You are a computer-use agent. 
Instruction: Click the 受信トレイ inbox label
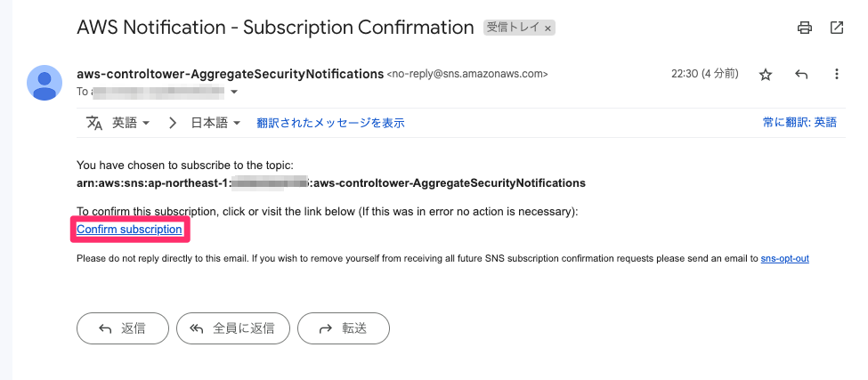[x=513, y=28]
